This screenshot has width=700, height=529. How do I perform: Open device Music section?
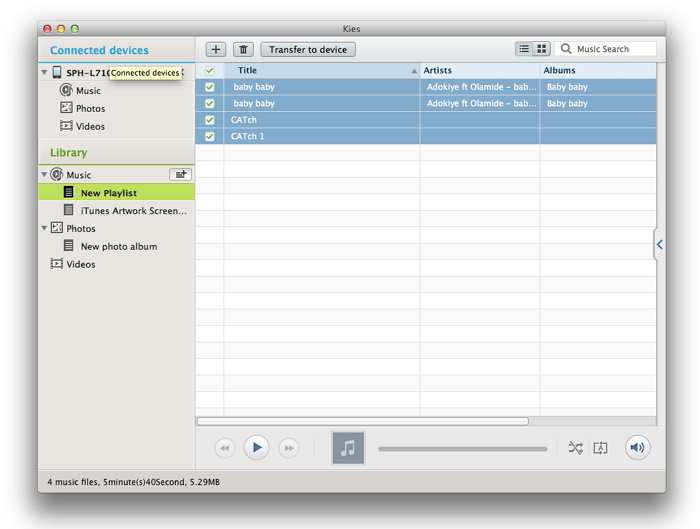(88, 91)
